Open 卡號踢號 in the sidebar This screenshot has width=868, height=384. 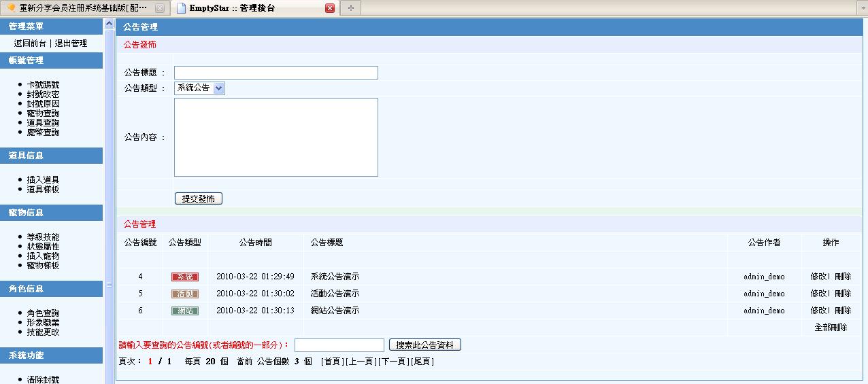pos(43,85)
